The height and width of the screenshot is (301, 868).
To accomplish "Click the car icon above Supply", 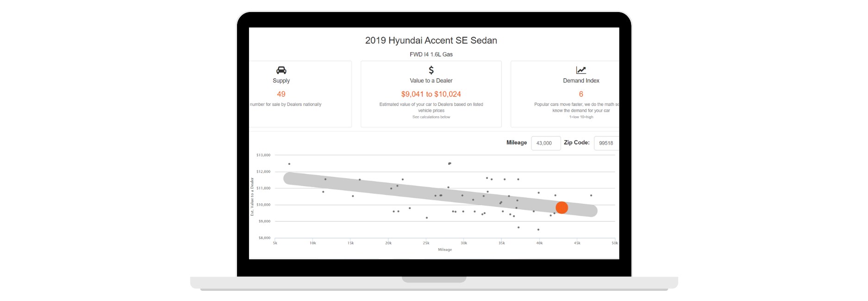I will [281, 70].
